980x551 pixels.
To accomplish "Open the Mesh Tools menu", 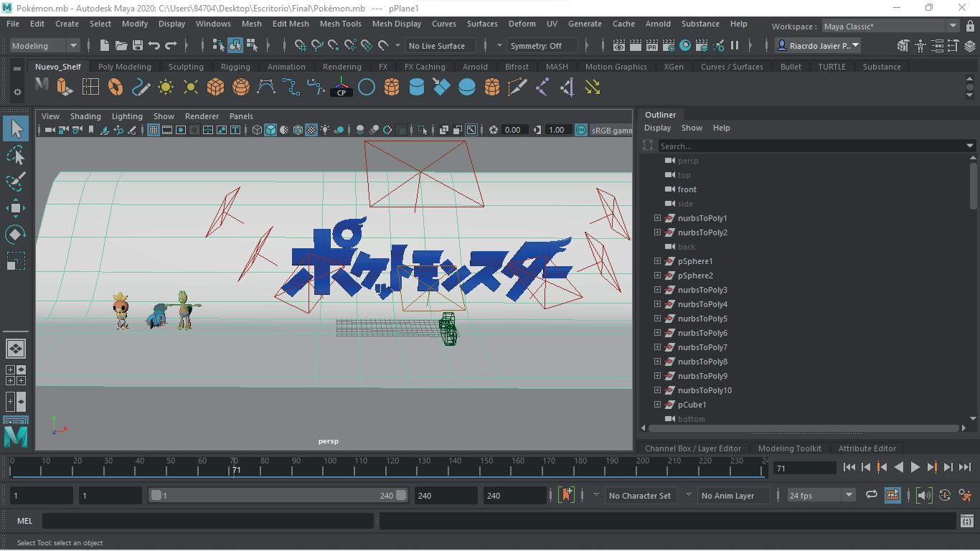I will (340, 24).
